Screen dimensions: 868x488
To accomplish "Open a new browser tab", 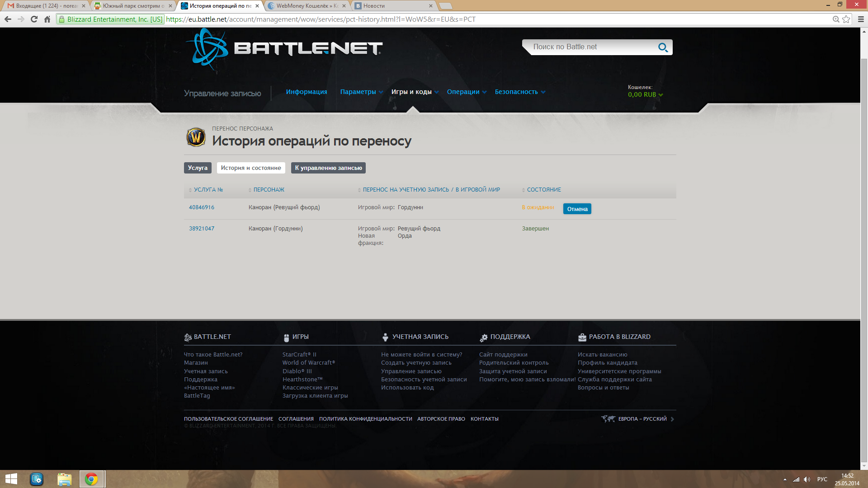I will click(x=445, y=6).
